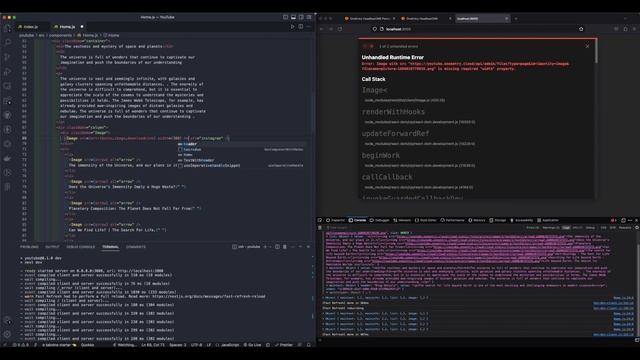Viewport: 640px width, 360px height.
Task: Open the DEBUG CONSOLE panel tab
Action: point(80,247)
